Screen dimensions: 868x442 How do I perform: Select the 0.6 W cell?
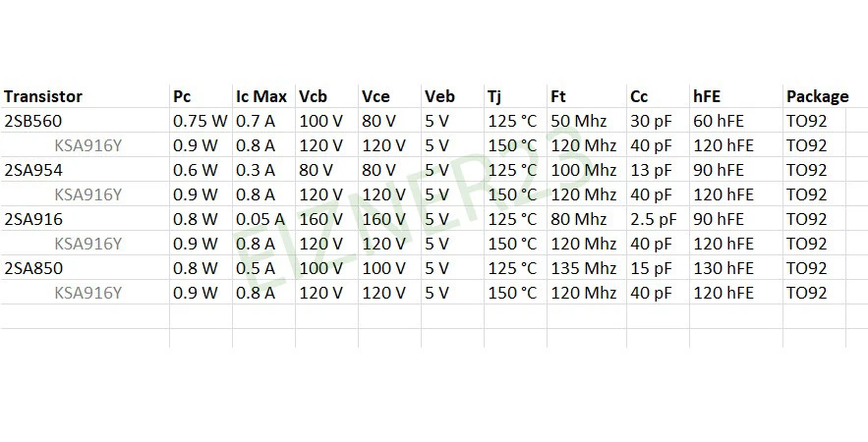[195, 170]
